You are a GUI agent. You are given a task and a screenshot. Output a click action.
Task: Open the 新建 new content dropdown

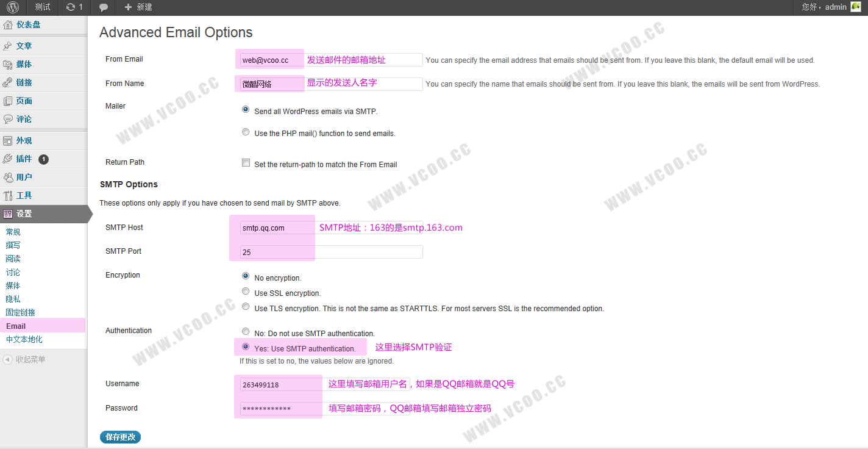(138, 7)
